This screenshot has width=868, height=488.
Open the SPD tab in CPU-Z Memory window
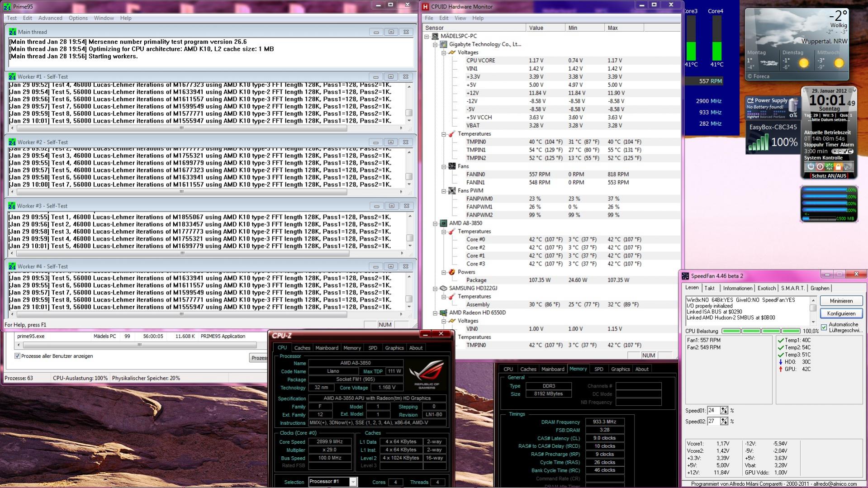[598, 369]
